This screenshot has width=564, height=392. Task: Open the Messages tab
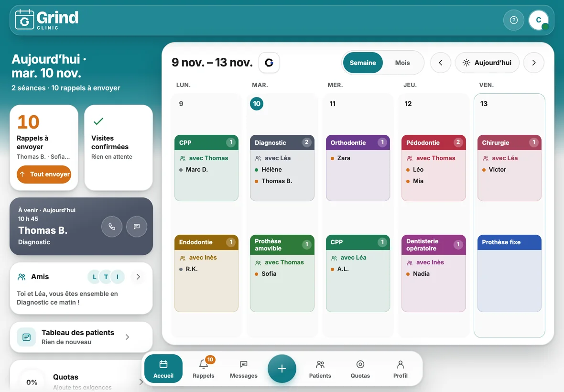243,369
